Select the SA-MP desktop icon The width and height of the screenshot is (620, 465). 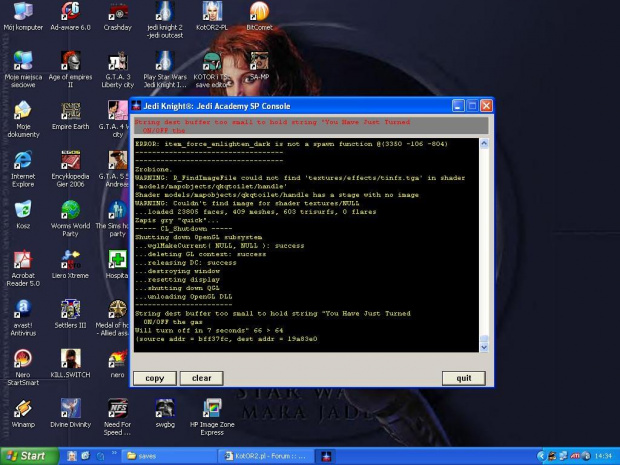click(259, 66)
